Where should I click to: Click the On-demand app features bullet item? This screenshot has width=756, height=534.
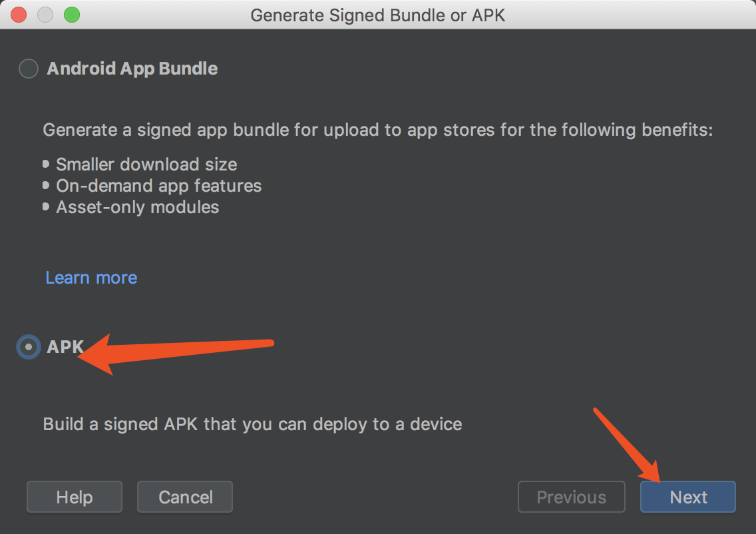pos(158,186)
